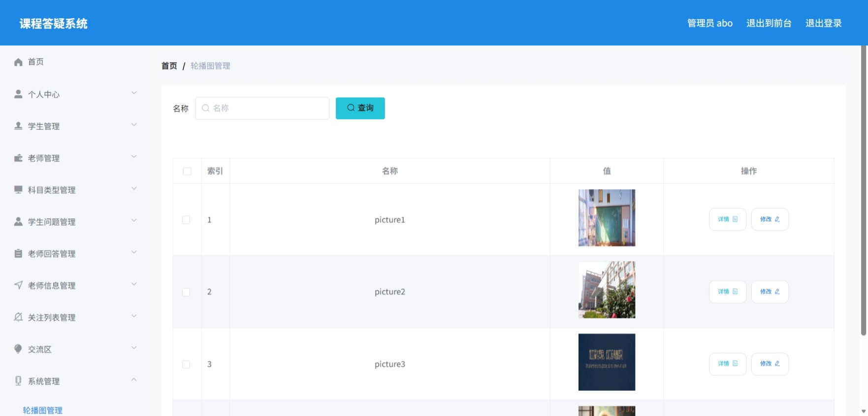Click the 索引 column header
Image resolution: width=868 pixels, height=416 pixels.
coord(215,171)
